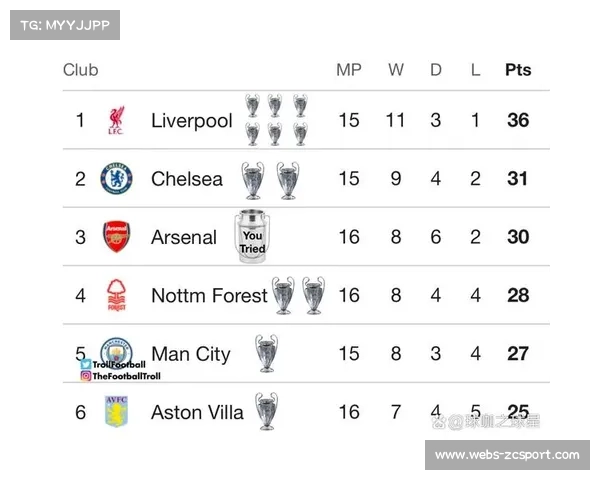The height and width of the screenshot is (480, 600).
Task: Click Arsenal's "You Tried" trophy
Action: (x=252, y=238)
